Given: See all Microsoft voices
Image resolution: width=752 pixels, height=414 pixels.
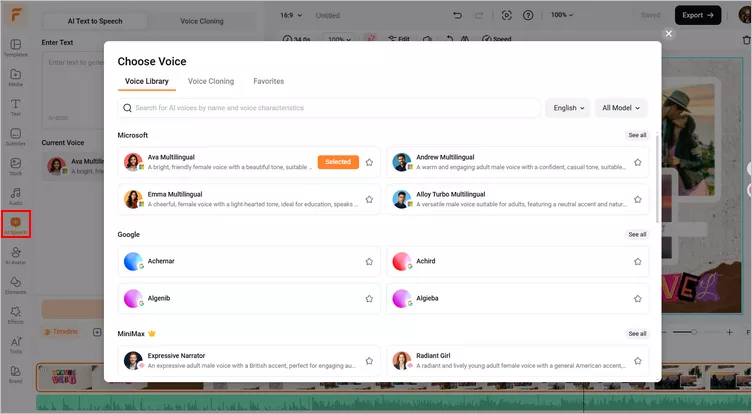Looking at the screenshot, I should coord(637,135).
